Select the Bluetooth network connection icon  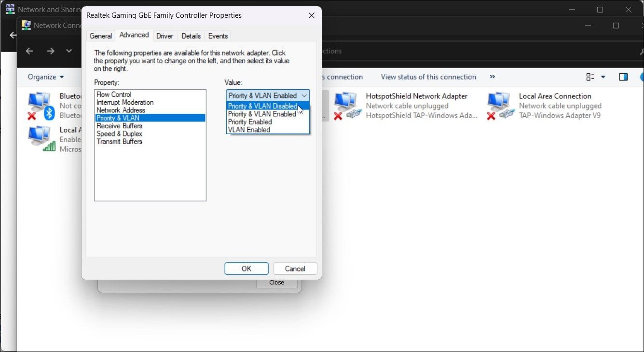[x=41, y=106]
